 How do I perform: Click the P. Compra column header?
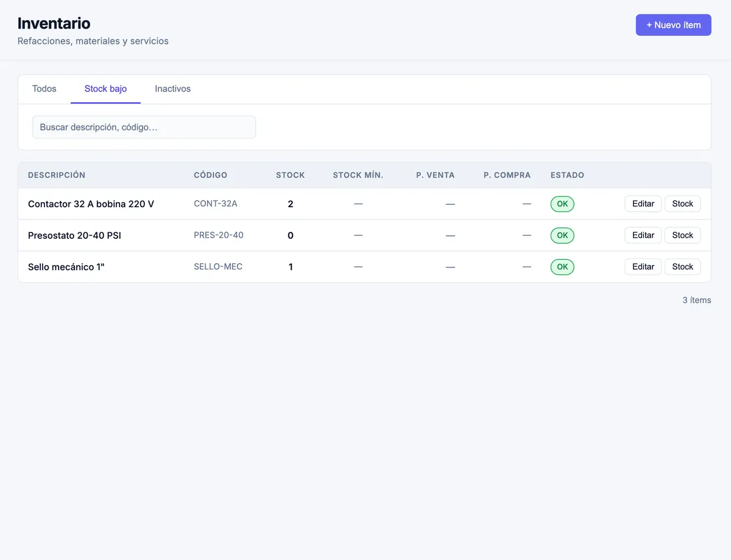click(507, 175)
